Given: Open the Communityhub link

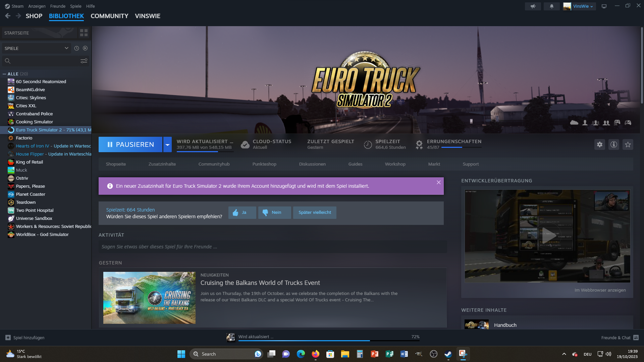Looking at the screenshot, I should [214, 164].
